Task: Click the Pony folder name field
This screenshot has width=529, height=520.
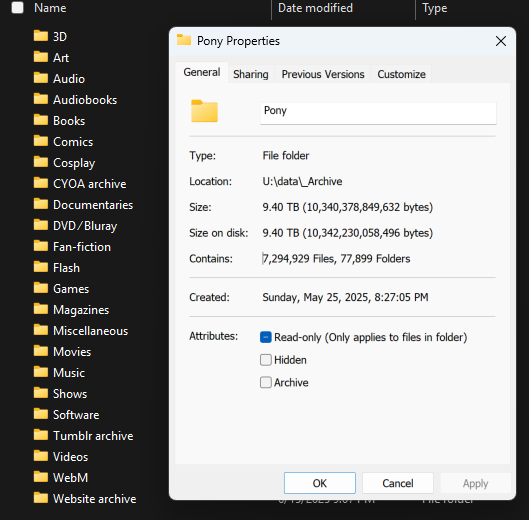Action: [x=378, y=113]
